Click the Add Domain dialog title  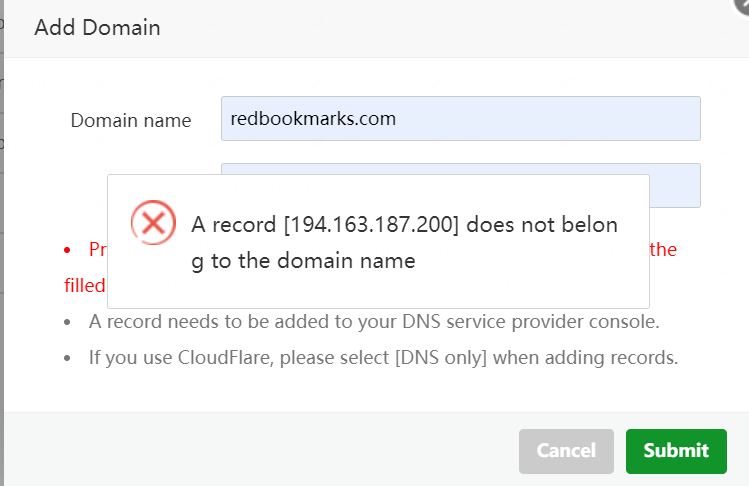tap(97, 27)
